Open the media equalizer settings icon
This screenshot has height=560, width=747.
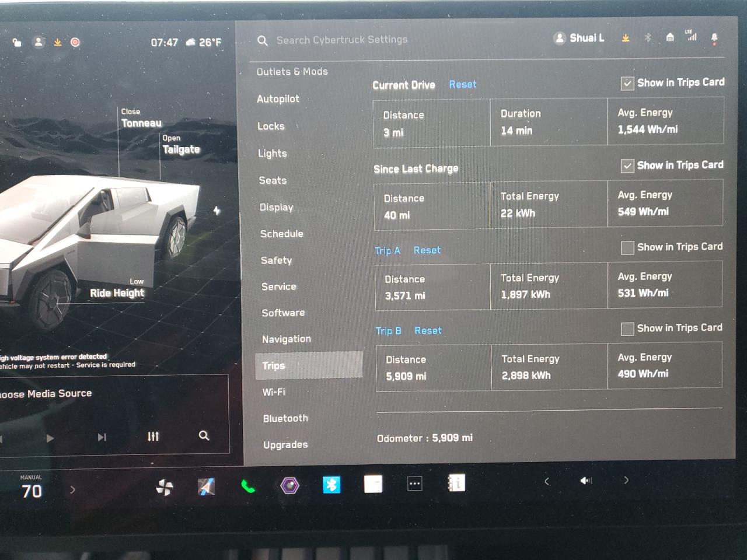(153, 436)
